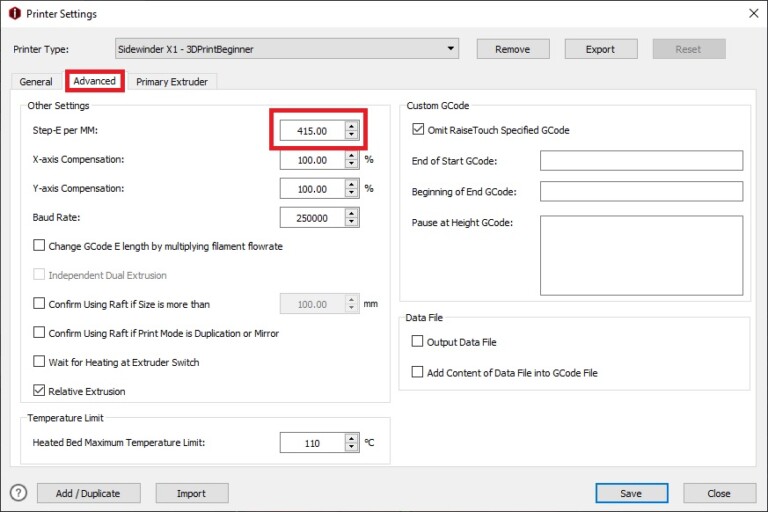Uncheck Omit RaiseTouch Specified GCode
The image size is (768, 512).
click(x=418, y=129)
